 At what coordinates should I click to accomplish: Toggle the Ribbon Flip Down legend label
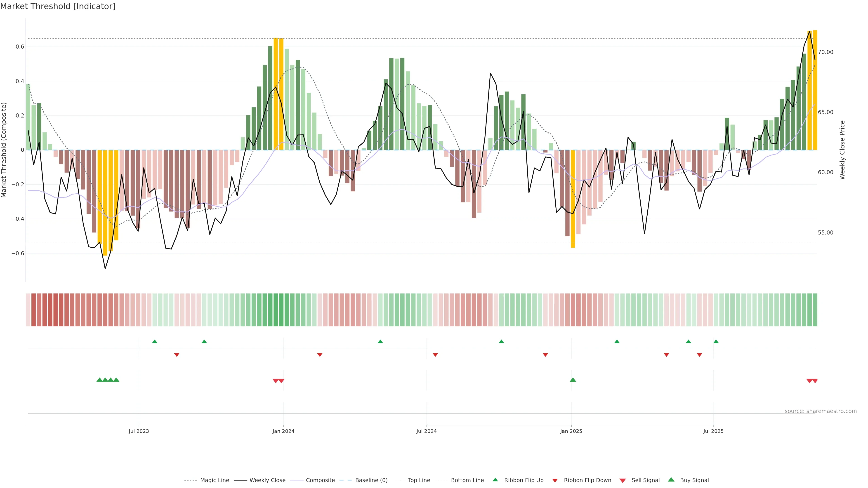click(x=587, y=480)
